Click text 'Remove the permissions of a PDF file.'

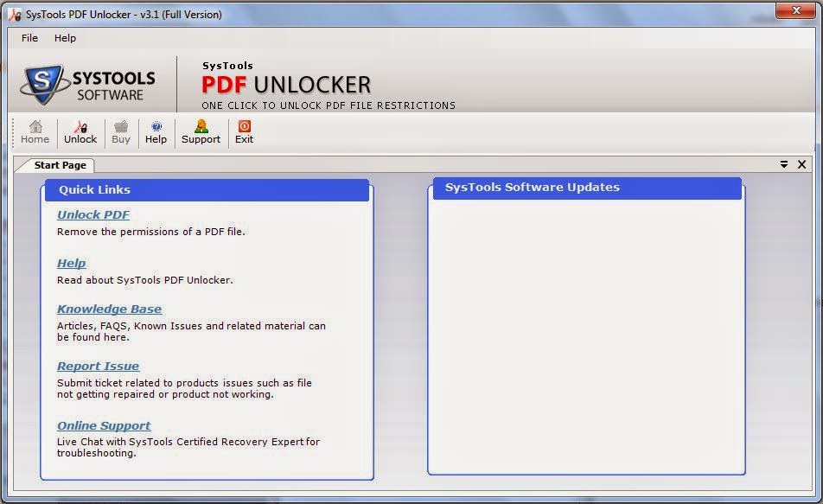(x=151, y=232)
